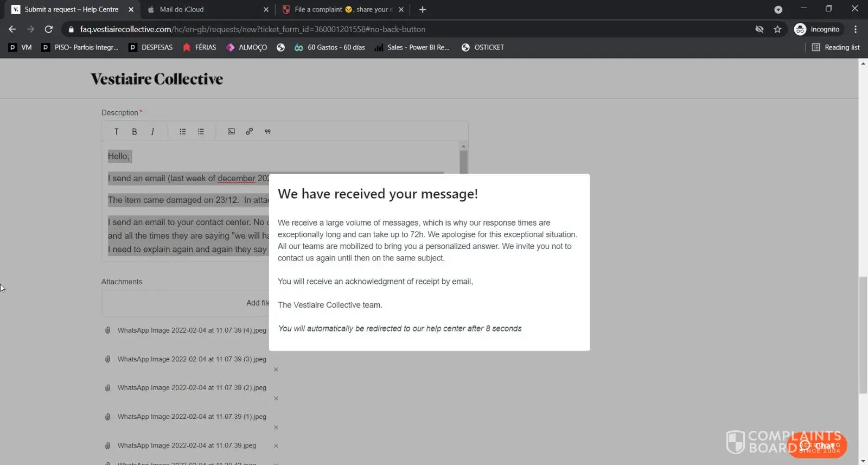Open the VM bookmark
The width and height of the screenshot is (868, 465).
point(20,47)
